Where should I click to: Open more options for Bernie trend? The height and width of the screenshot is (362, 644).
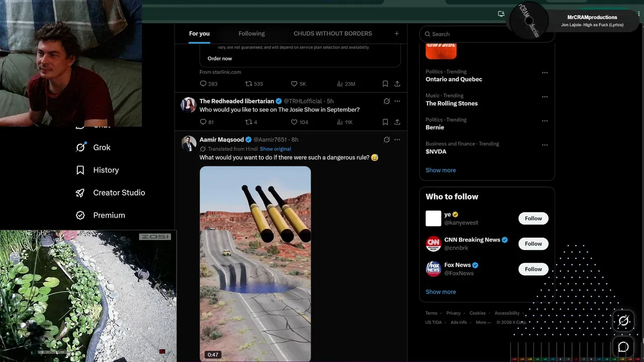tap(545, 121)
